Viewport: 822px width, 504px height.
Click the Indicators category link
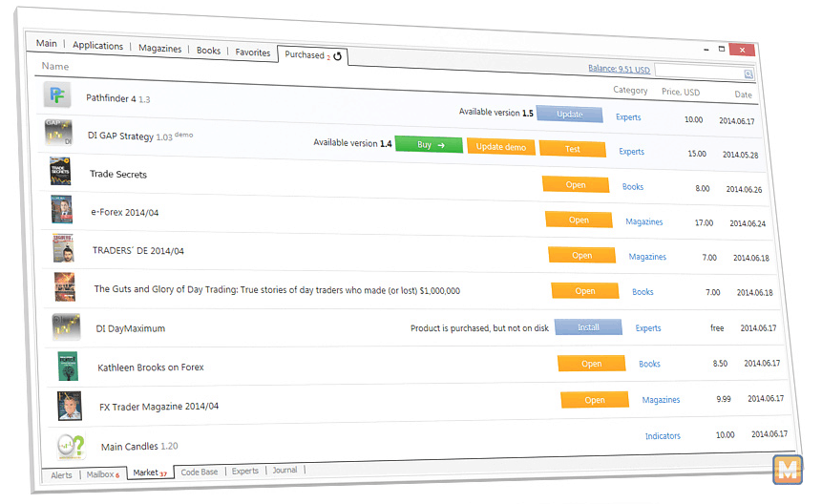coord(663,436)
